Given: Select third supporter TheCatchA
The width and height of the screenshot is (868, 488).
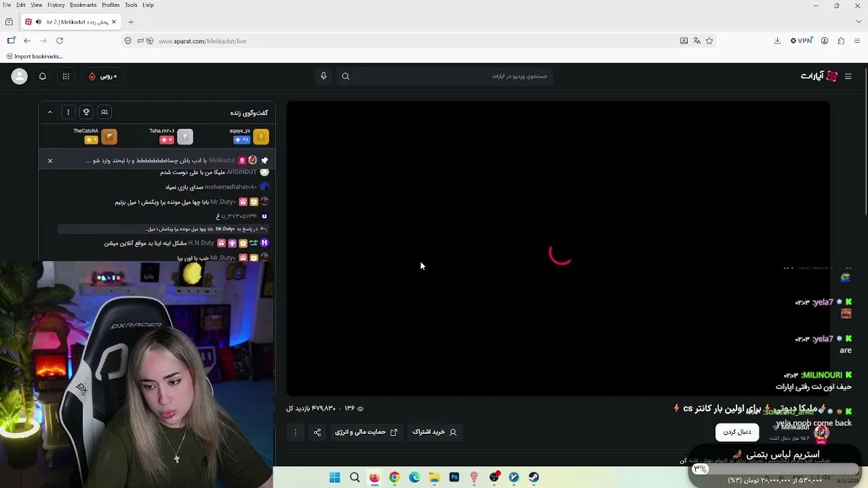Looking at the screenshot, I should click(x=95, y=136).
